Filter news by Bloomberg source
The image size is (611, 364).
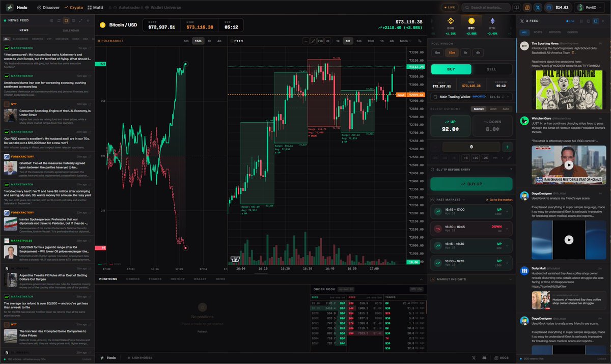tap(20, 39)
